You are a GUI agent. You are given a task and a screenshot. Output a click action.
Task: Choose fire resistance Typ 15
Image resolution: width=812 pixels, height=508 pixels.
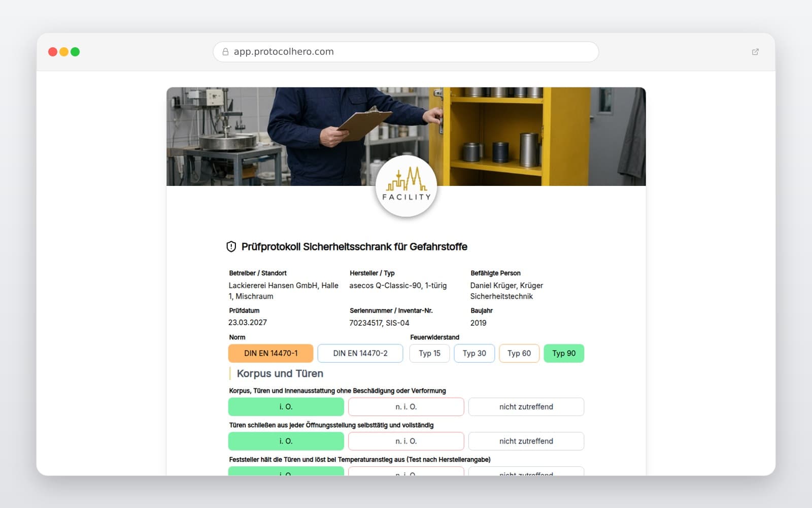point(429,354)
